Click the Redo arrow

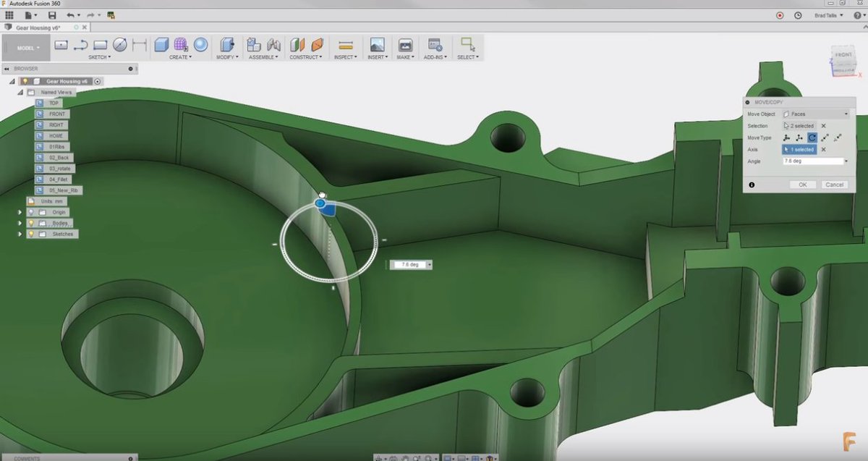(90, 14)
